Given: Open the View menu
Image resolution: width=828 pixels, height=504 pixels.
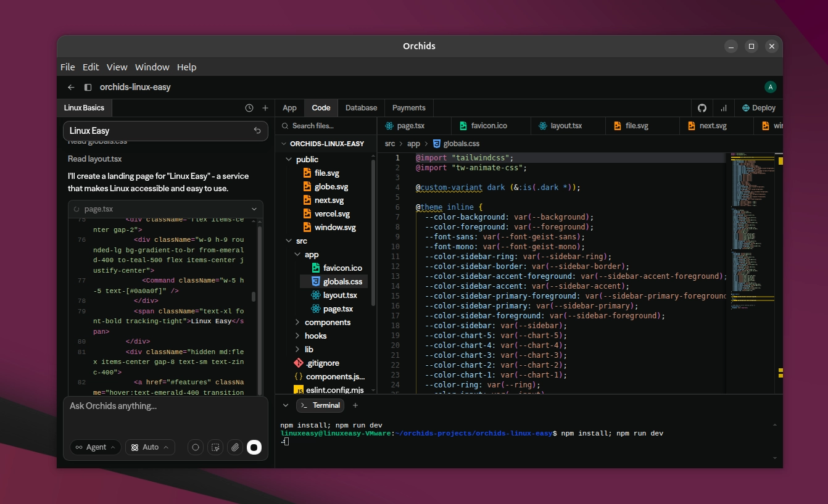Looking at the screenshot, I should [117, 67].
